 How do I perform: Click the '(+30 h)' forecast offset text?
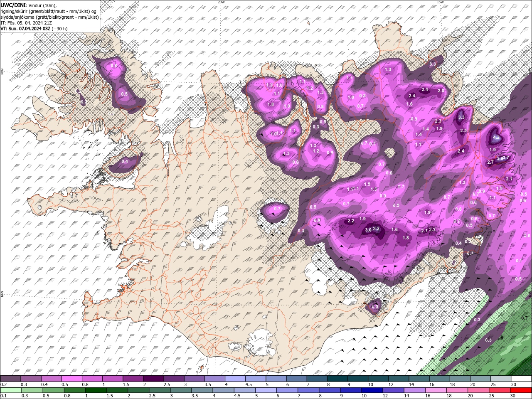[60, 29]
